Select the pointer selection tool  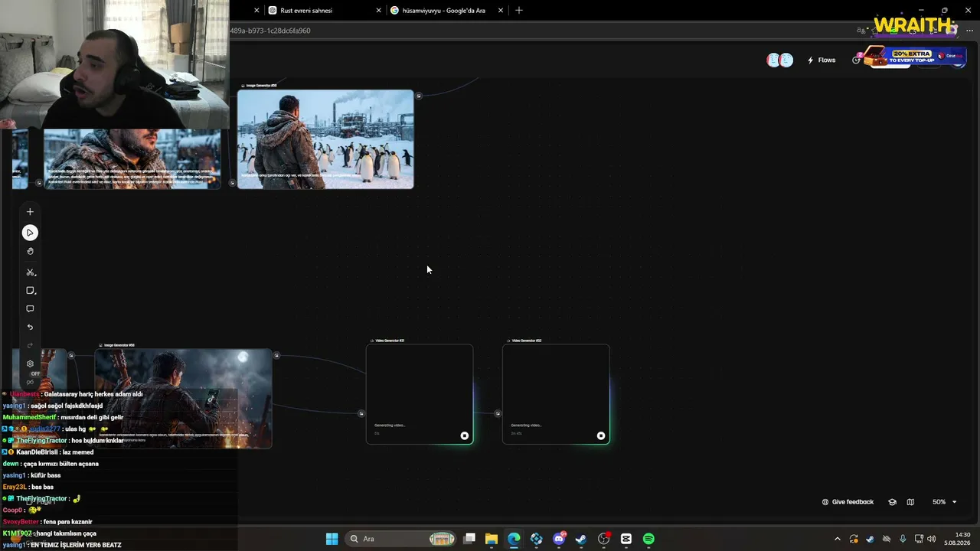point(30,233)
